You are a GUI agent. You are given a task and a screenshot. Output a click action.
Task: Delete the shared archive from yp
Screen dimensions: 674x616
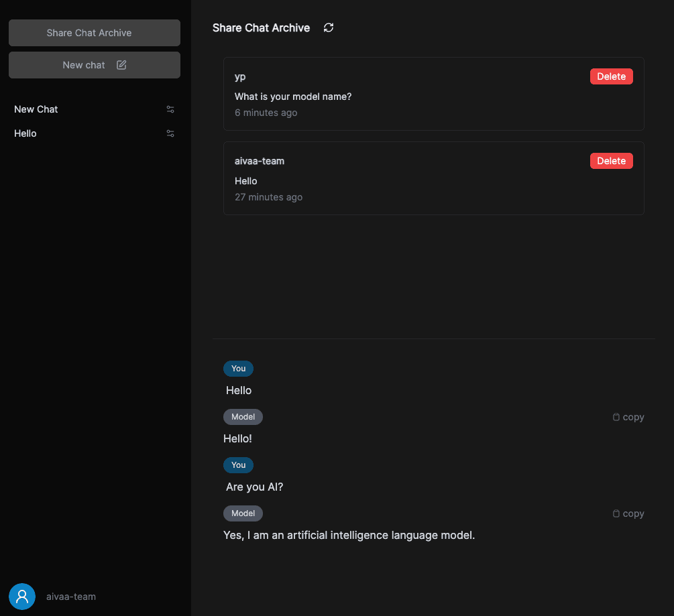[611, 76]
